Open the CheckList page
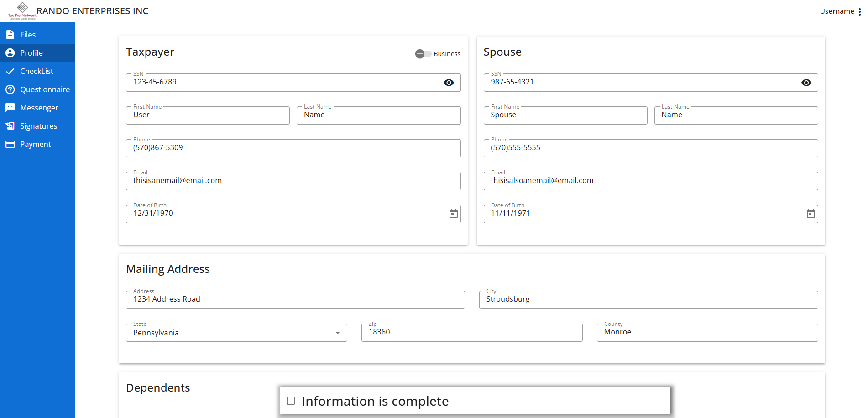868x418 pixels. tap(37, 71)
